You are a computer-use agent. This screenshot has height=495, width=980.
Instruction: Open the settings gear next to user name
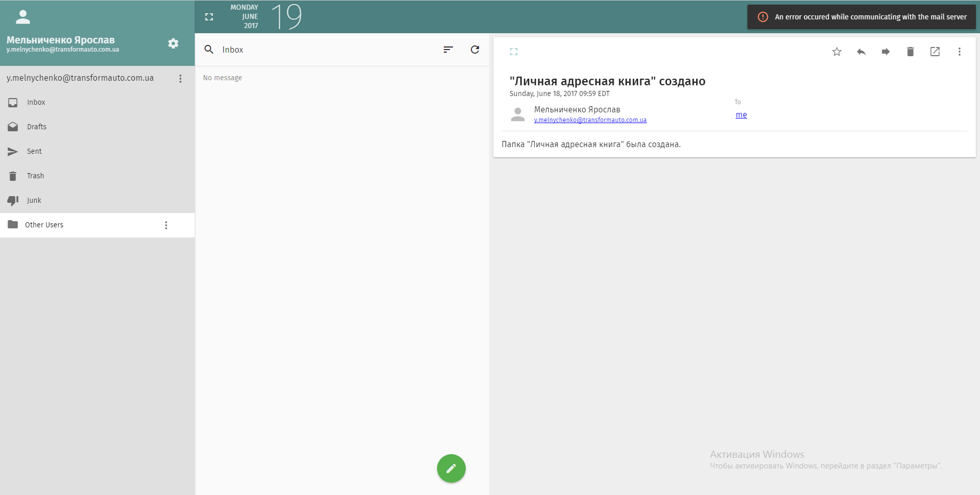tap(173, 43)
